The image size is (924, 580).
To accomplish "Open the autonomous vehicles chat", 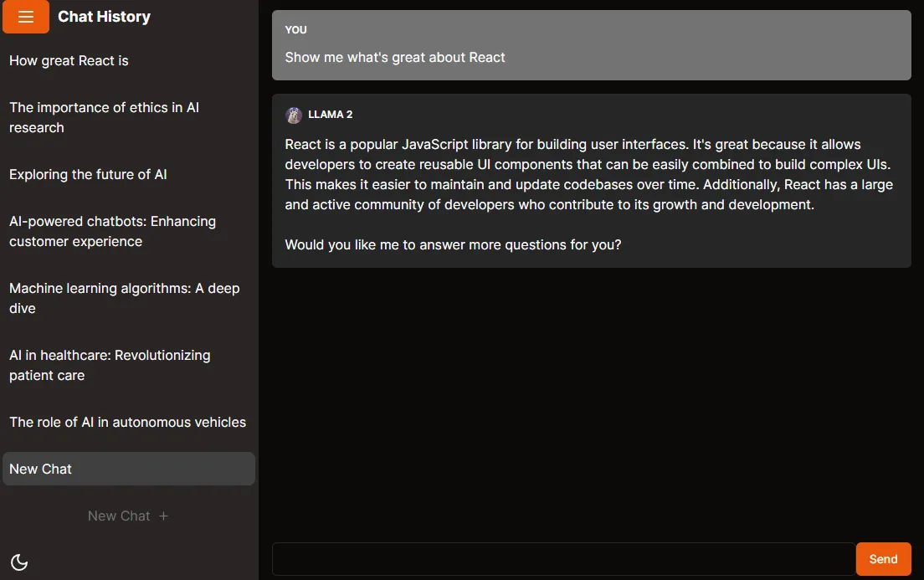I will tap(127, 422).
